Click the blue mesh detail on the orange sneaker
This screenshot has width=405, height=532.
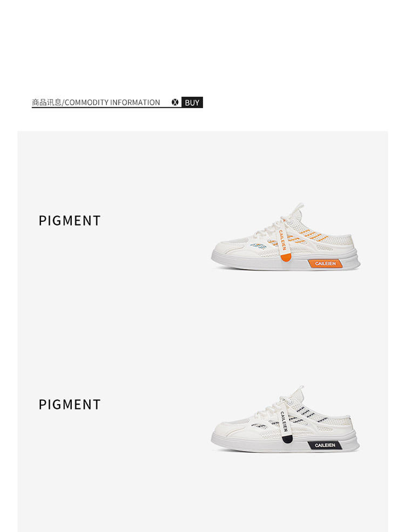coord(258,245)
